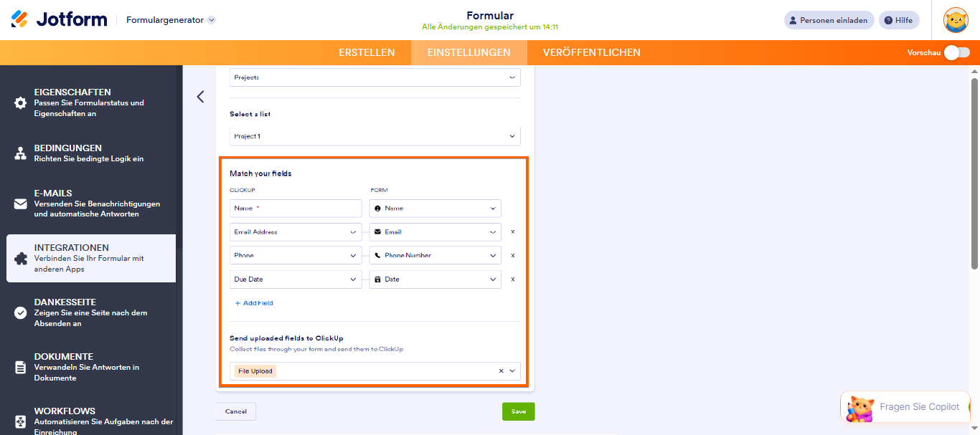Open the Phone ClickUp field dropdown
The height and width of the screenshot is (435, 980).
pyautogui.click(x=296, y=255)
